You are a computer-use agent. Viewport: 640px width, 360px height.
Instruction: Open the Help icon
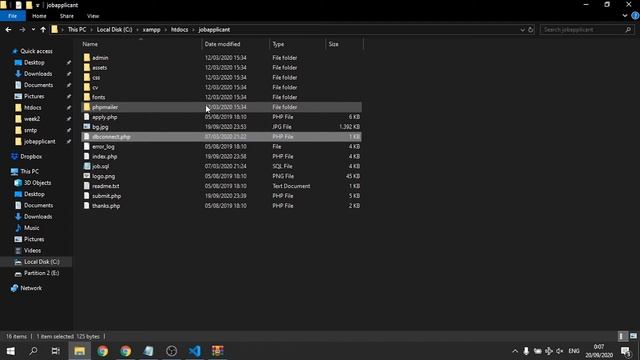click(635, 16)
